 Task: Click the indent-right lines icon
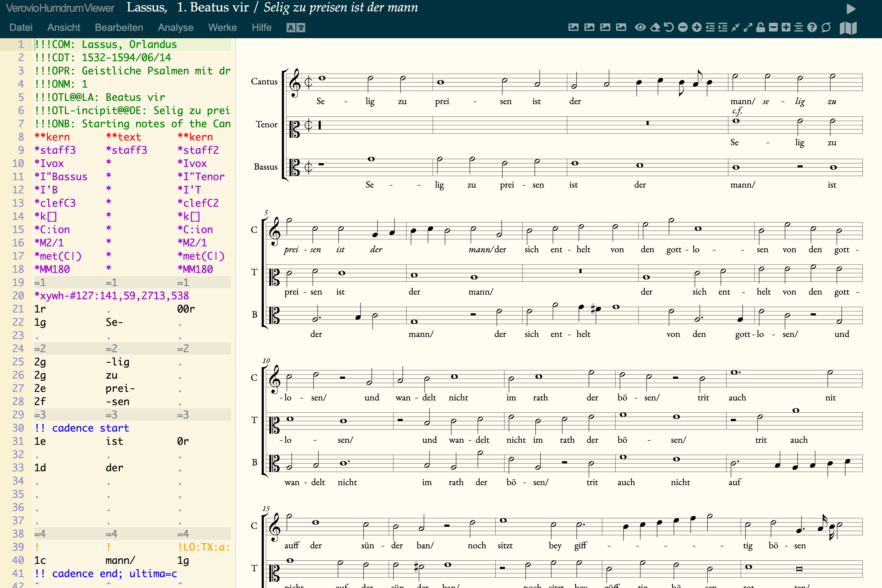click(x=723, y=27)
